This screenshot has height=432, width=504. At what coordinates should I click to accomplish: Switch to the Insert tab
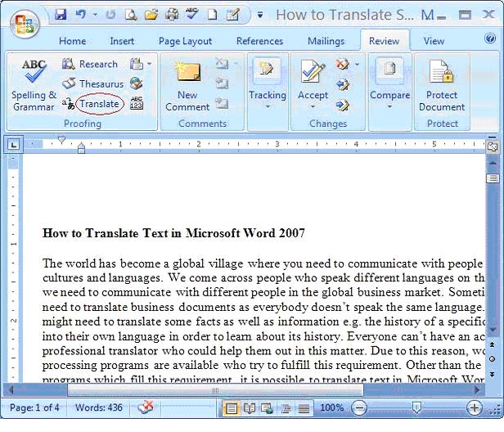[x=122, y=41]
